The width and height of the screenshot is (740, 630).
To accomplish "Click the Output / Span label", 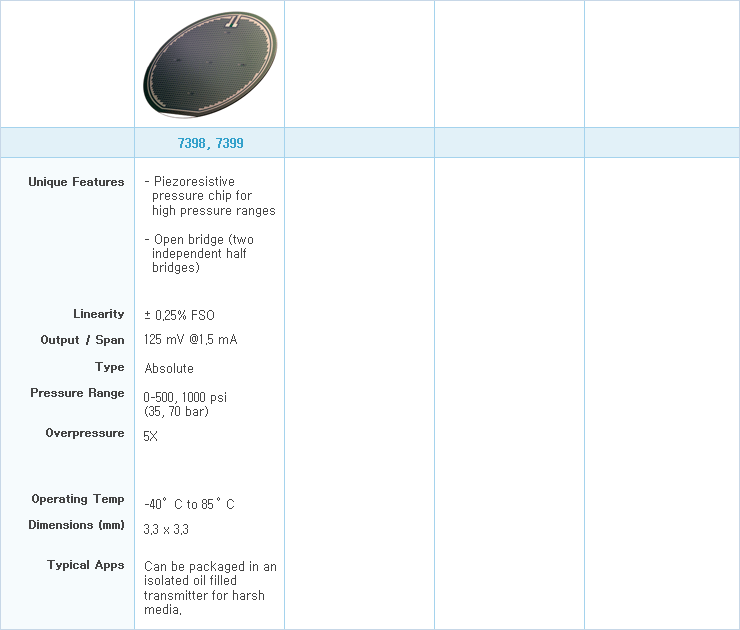I will coord(82,340).
